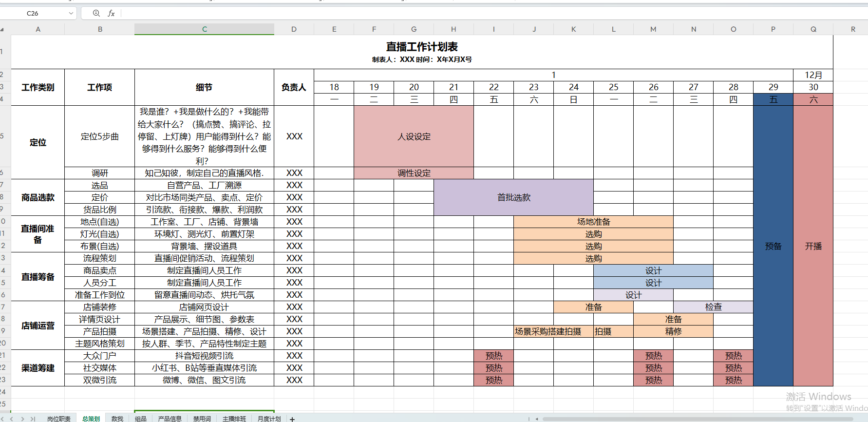Select column D header
This screenshot has width=868, height=422.
[x=294, y=29]
